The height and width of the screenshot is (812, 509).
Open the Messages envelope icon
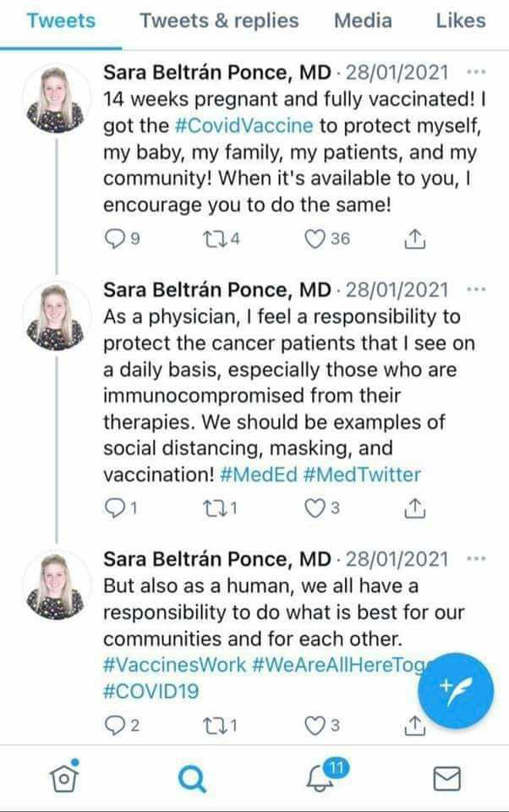(446, 778)
